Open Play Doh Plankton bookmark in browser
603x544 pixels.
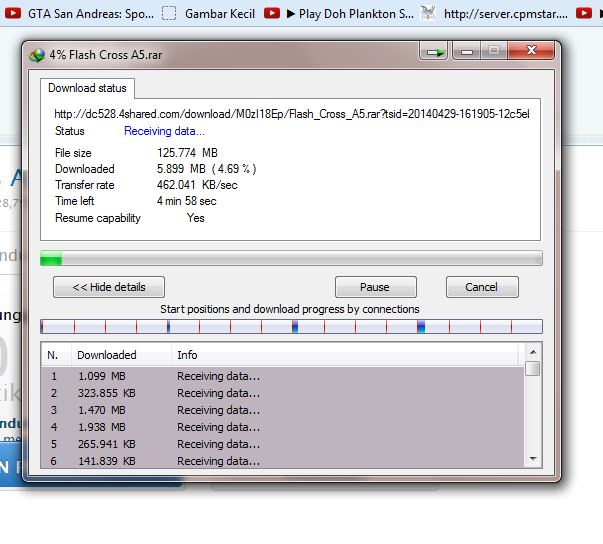[x=350, y=14]
